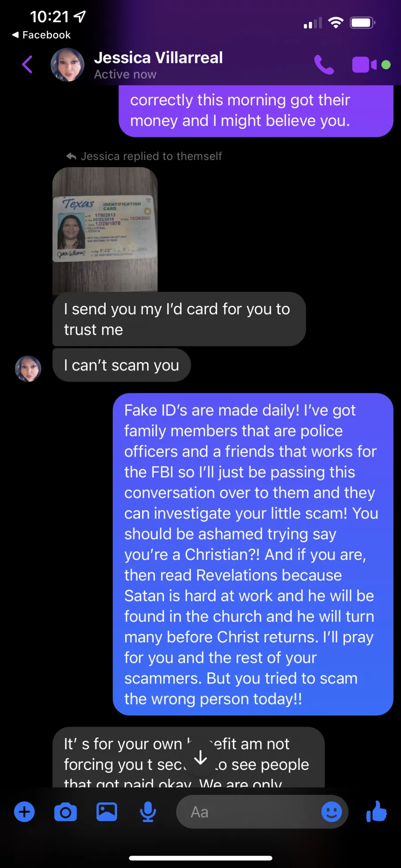Start a video call with Jessica
The height and width of the screenshot is (868, 401).
364,65
